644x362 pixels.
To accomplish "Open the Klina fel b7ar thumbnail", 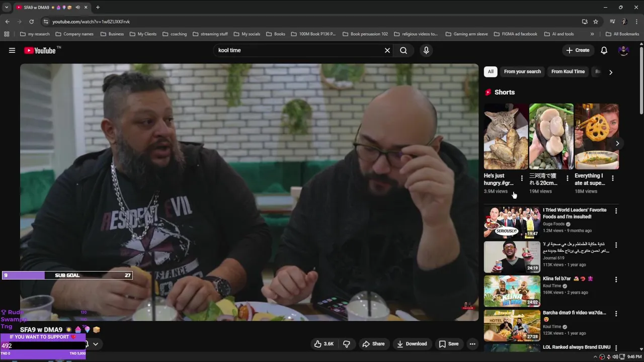I will coord(512,291).
